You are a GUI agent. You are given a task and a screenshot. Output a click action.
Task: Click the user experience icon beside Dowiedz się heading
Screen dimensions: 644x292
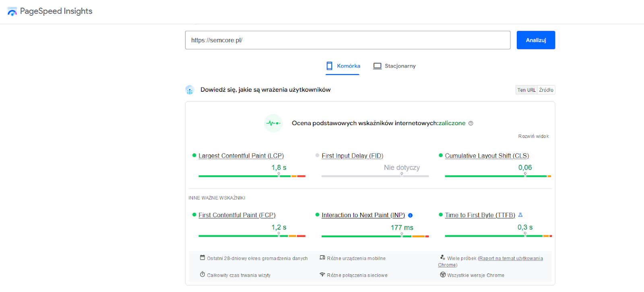click(x=190, y=90)
